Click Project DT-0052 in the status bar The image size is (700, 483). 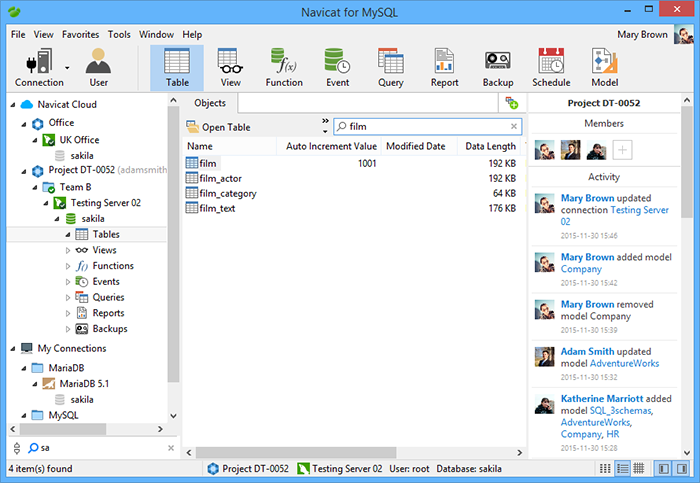click(x=249, y=469)
